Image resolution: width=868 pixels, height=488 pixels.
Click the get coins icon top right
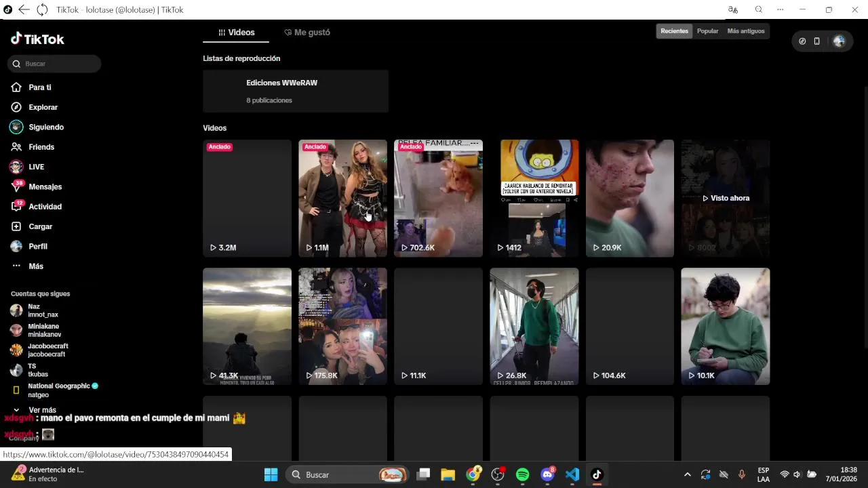[x=802, y=41]
